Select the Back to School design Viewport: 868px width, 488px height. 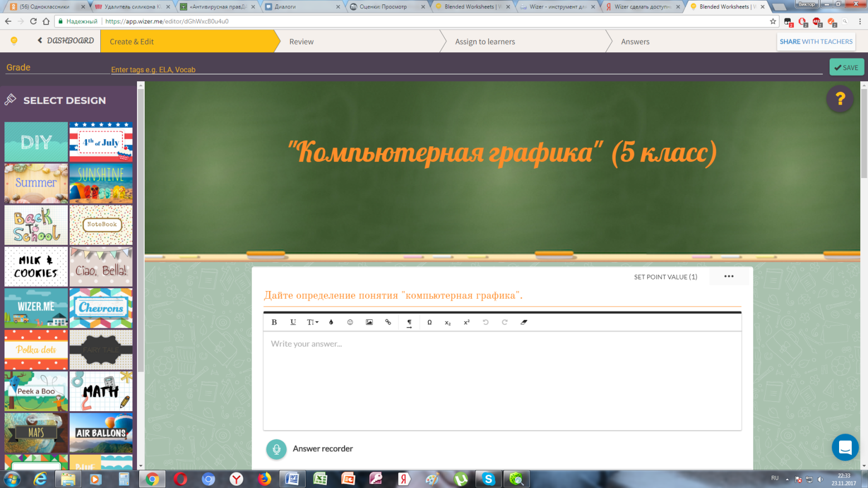tap(36, 225)
